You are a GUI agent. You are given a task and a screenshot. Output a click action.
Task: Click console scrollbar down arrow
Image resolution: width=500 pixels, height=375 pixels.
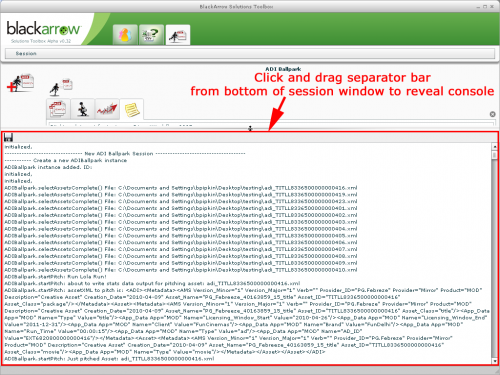click(495, 361)
